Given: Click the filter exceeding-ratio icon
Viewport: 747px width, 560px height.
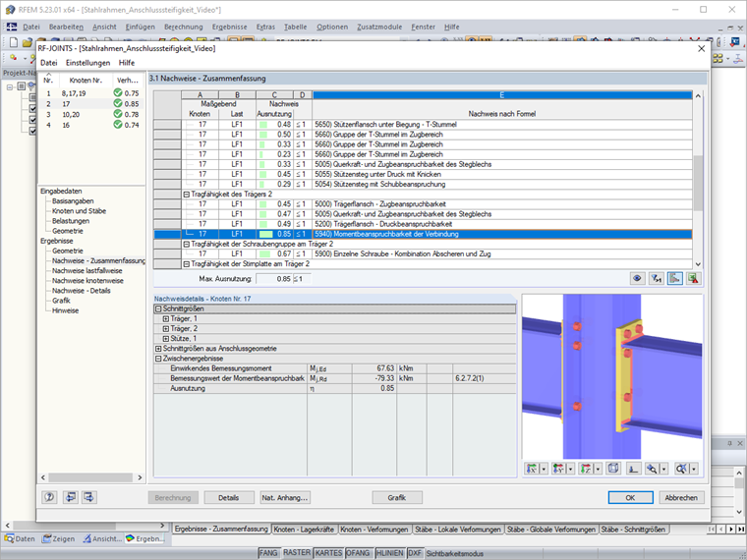Looking at the screenshot, I should tap(656, 279).
